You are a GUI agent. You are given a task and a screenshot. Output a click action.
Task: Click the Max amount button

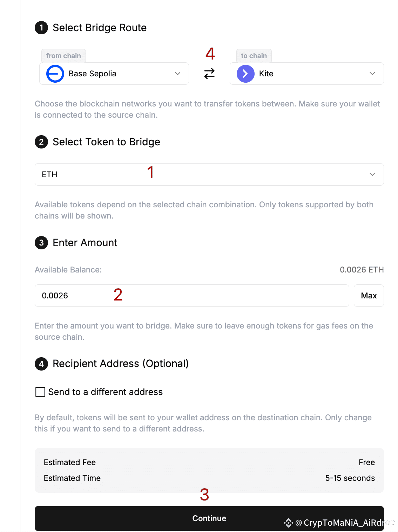[x=369, y=296]
